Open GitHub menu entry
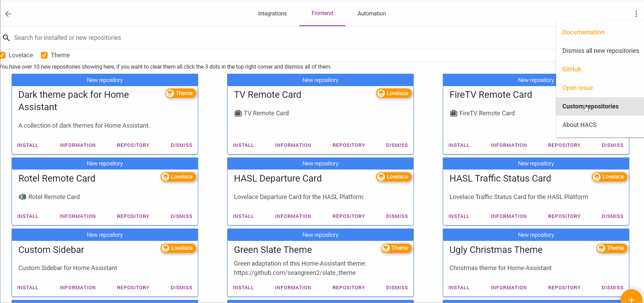The height and width of the screenshot is (303, 644). coord(600,69)
